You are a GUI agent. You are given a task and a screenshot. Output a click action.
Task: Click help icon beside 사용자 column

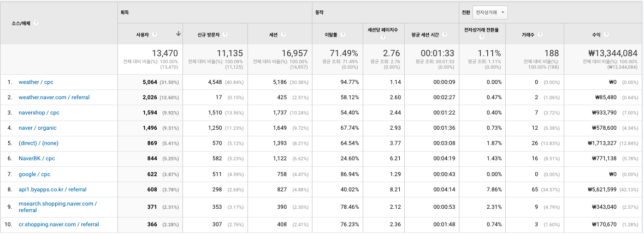(x=155, y=34)
